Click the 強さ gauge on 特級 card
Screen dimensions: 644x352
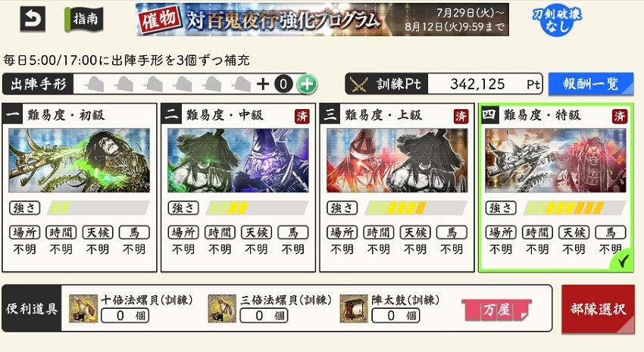point(574,208)
